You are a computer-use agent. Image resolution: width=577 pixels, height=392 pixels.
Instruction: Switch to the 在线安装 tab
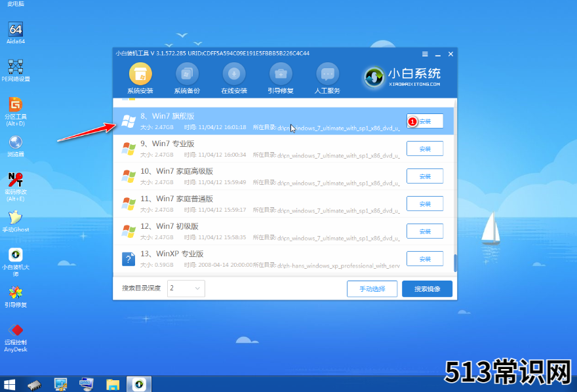click(x=234, y=78)
